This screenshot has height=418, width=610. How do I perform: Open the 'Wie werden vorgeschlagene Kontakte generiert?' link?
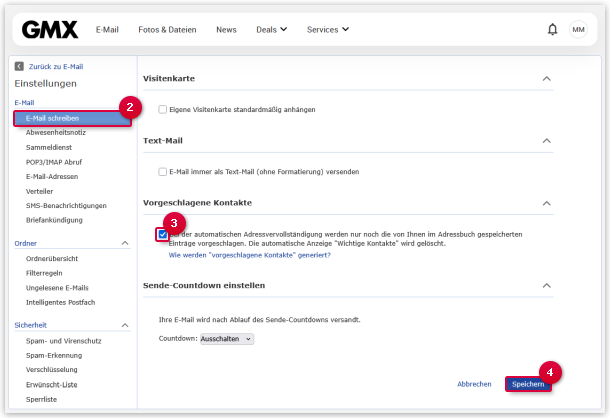249,255
